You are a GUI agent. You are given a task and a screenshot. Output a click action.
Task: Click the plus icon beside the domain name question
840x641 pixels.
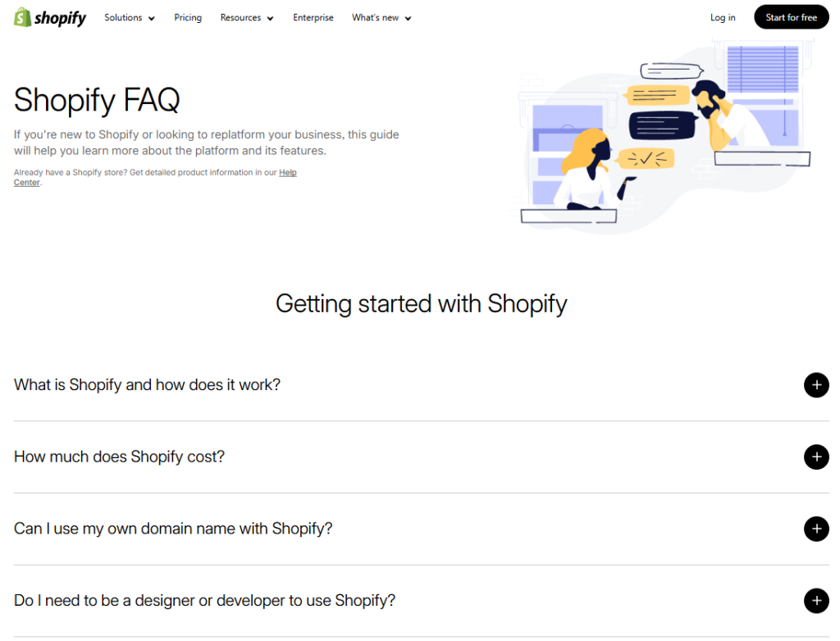pos(816,530)
